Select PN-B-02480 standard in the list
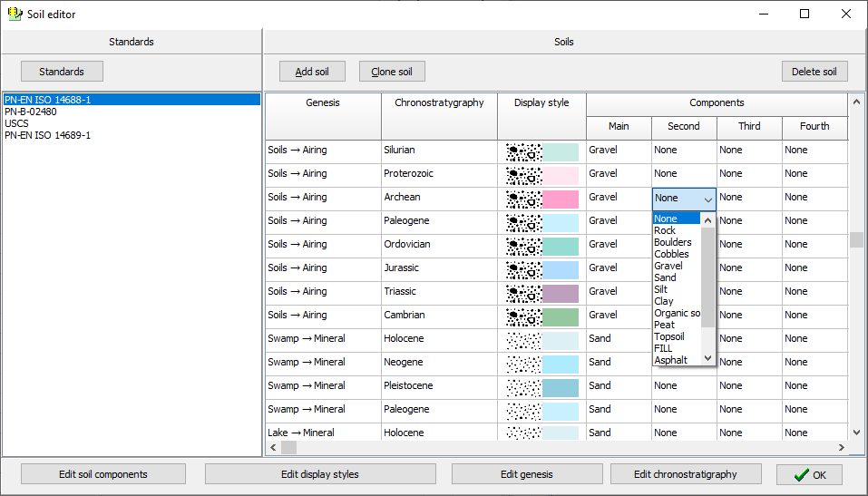Screen dimensions: 868x496 [x=30, y=112]
